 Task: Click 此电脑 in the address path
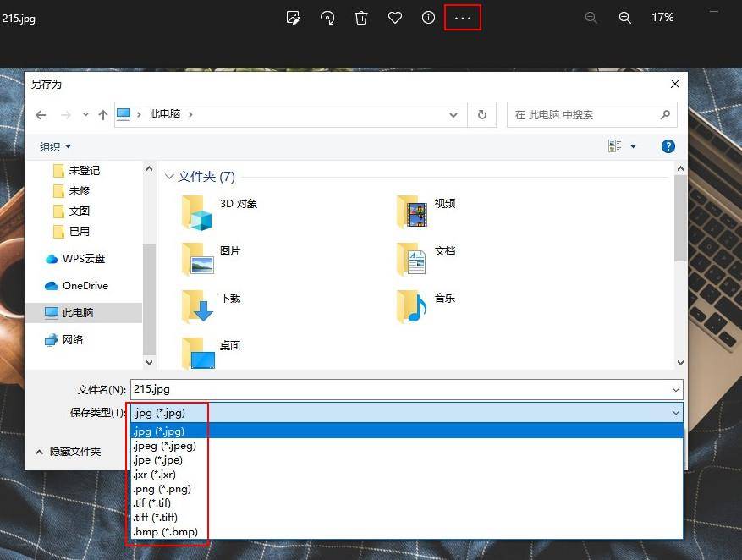165,114
